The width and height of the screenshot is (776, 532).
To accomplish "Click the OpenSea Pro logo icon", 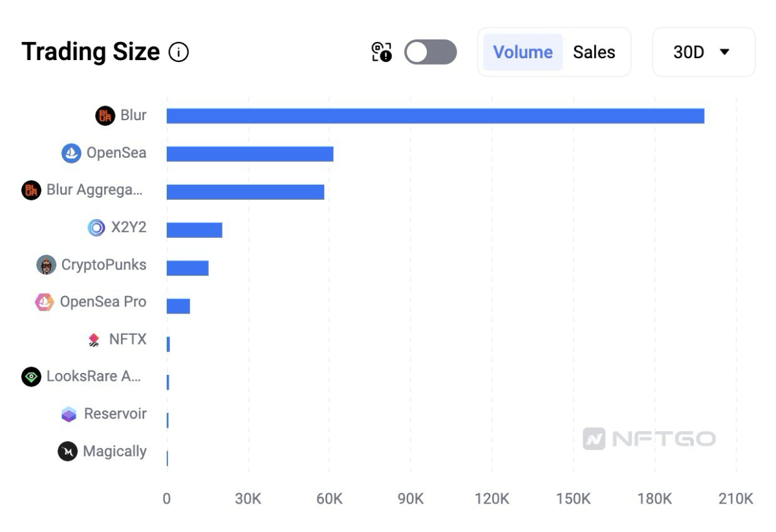I will point(45,302).
